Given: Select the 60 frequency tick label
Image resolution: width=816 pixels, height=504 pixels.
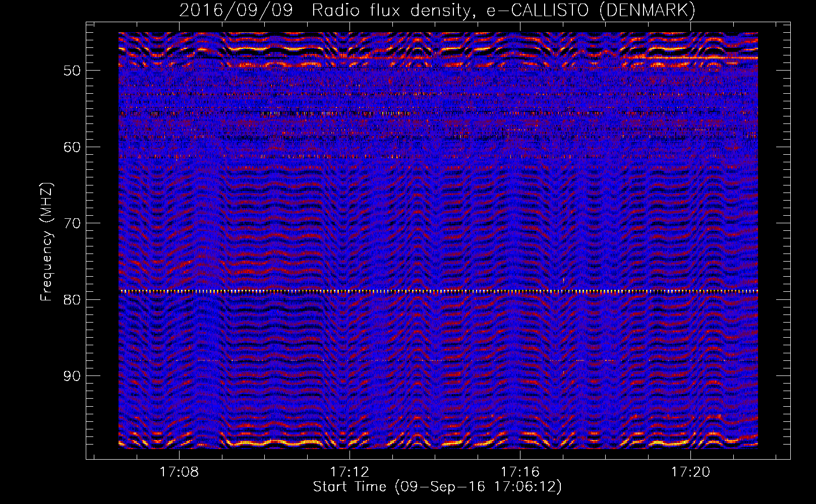Looking at the screenshot, I should [72, 147].
